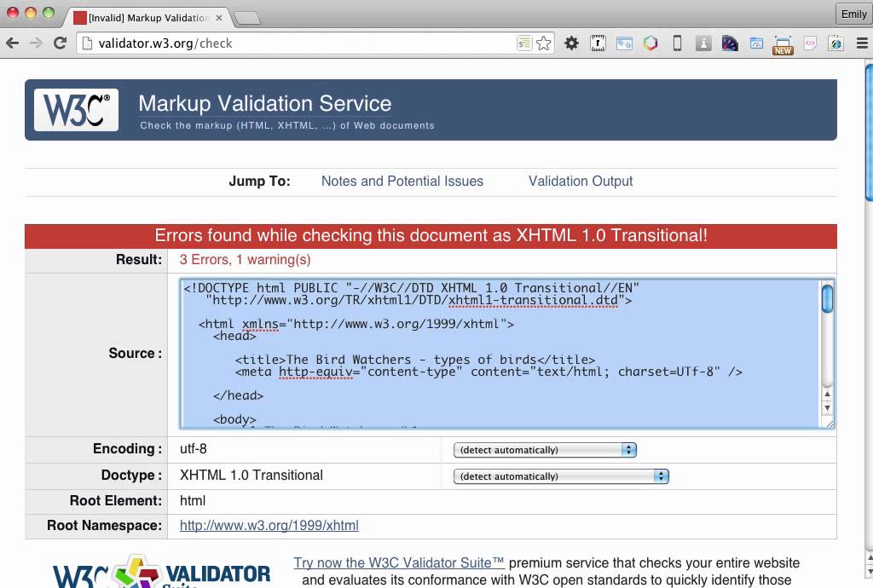873x588 pixels.
Task: Go back to the previous page
Action: tap(12, 43)
